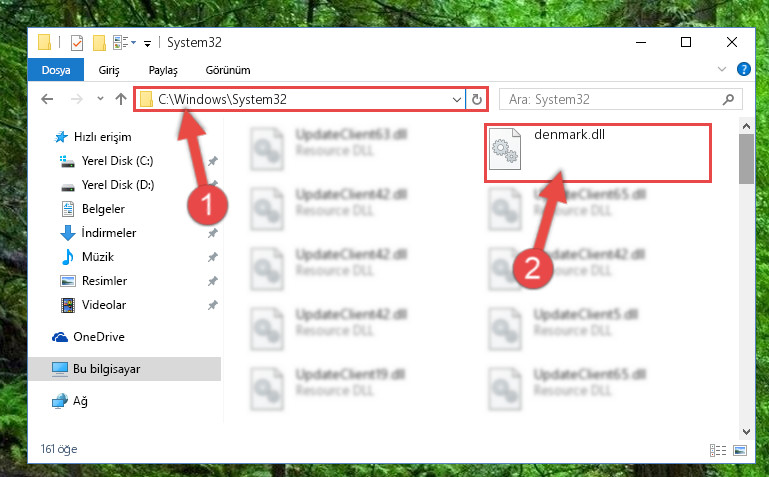Open the Help question mark icon
The image size is (769, 477).
point(743,69)
